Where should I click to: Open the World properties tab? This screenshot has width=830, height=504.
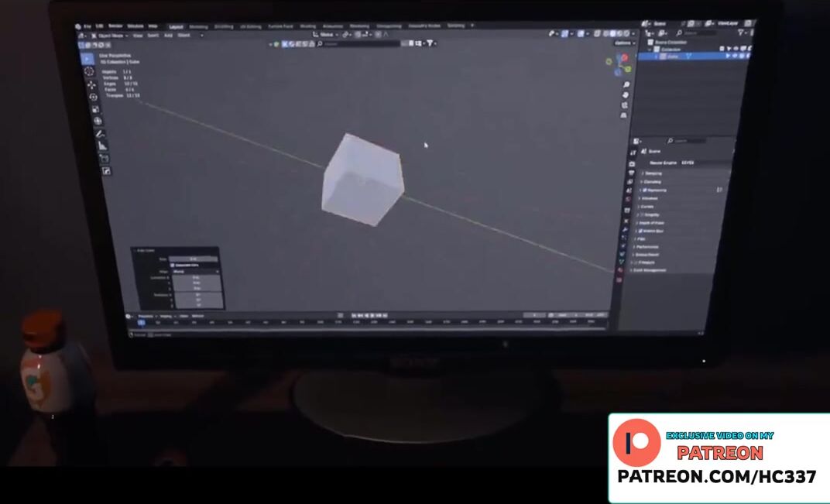[629, 200]
